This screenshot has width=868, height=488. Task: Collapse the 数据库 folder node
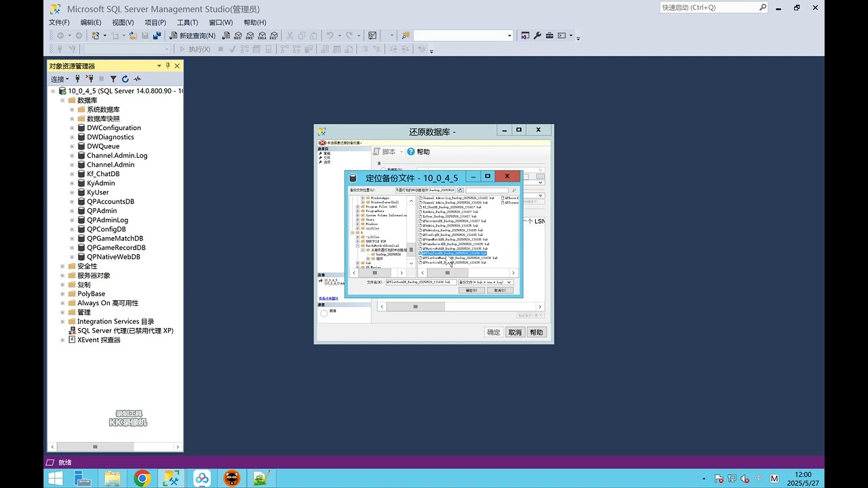tap(62, 100)
